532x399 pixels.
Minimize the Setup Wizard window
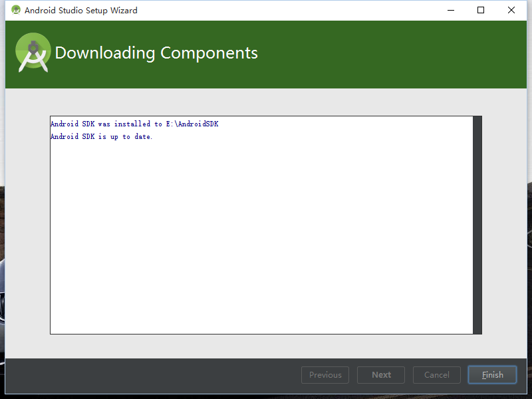pos(451,10)
